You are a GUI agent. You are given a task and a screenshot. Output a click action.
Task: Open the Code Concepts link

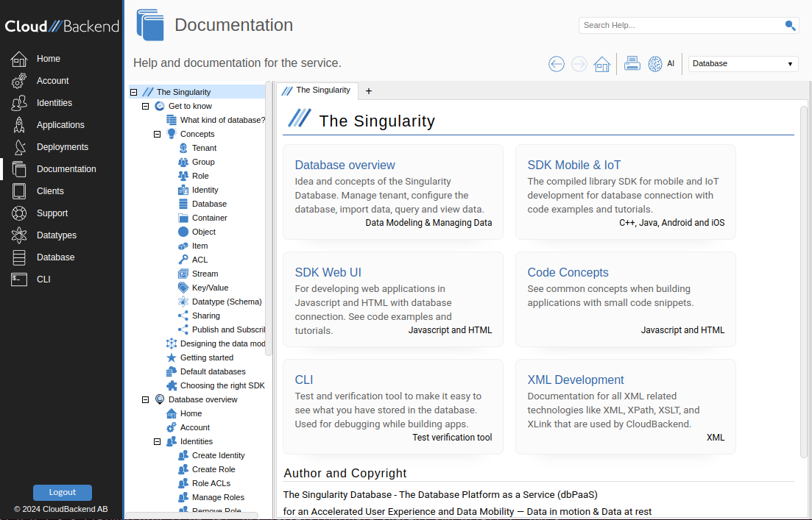568,273
